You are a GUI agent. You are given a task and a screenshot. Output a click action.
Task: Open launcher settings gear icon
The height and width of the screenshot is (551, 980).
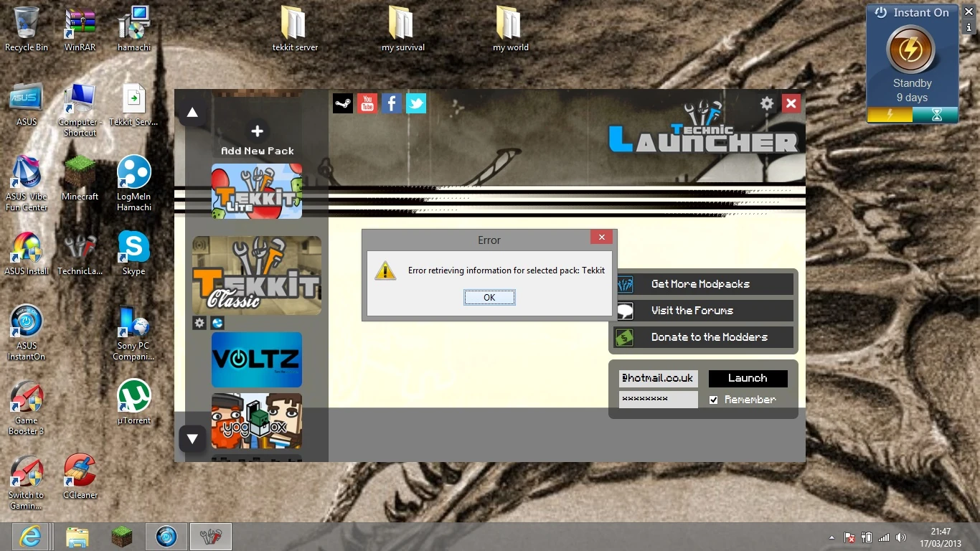[x=767, y=103]
